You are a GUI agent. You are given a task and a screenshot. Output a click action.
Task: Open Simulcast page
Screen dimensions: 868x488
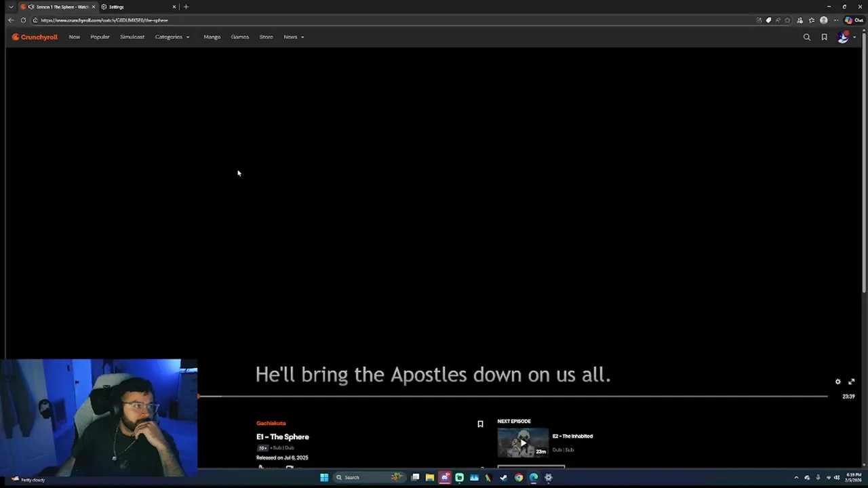point(132,37)
